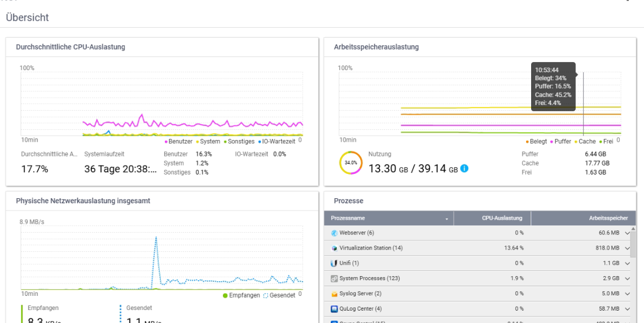Click the Unifi process icon

click(334, 263)
